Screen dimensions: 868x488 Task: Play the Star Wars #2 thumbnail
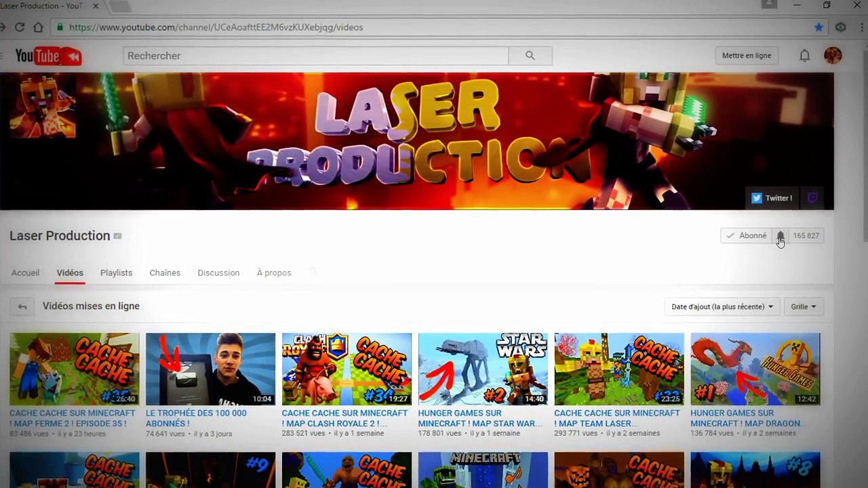[x=483, y=369]
